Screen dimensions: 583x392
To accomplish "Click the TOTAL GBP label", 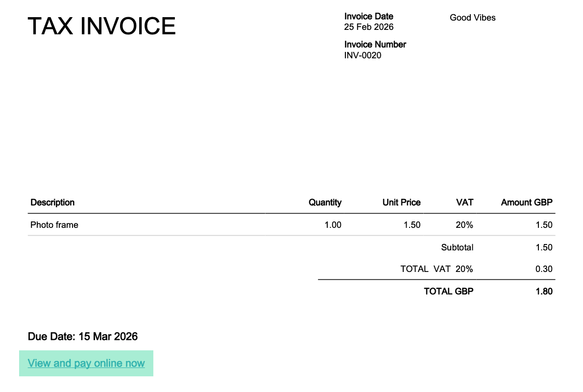I will click(448, 292).
